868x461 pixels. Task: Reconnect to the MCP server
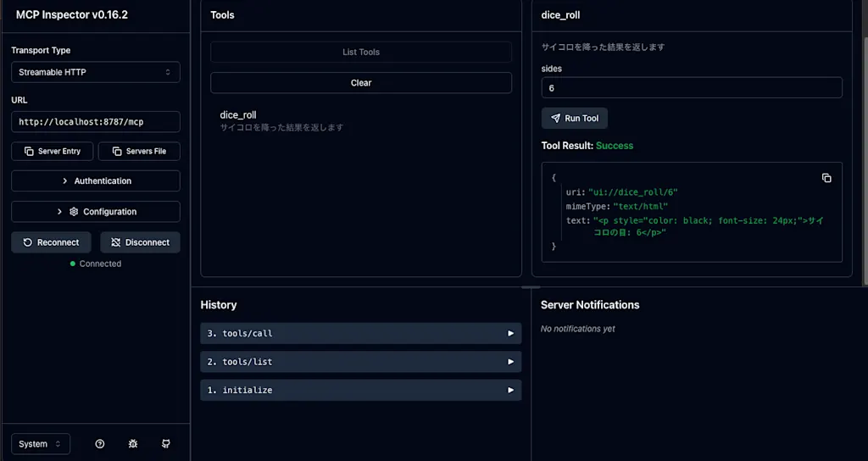[51, 242]
